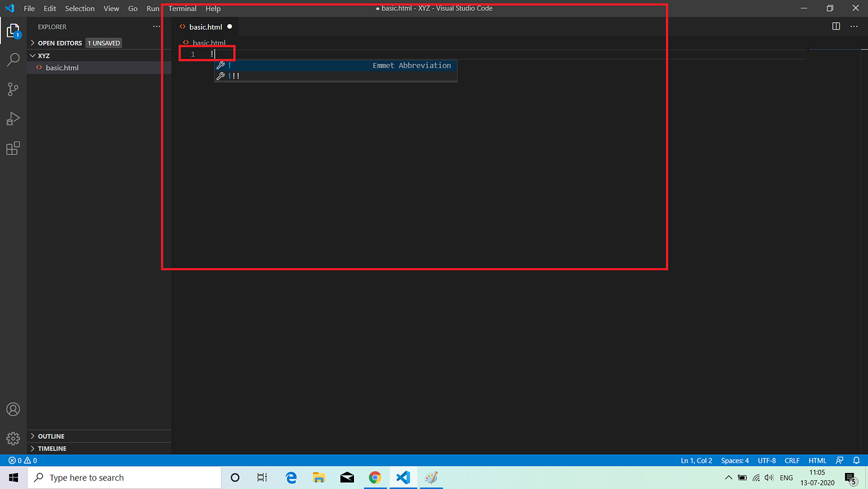Click the HTML language mode in status bar
Image resolution: width=868 pixels, height=489 pixels.
[x=817, y=460]
